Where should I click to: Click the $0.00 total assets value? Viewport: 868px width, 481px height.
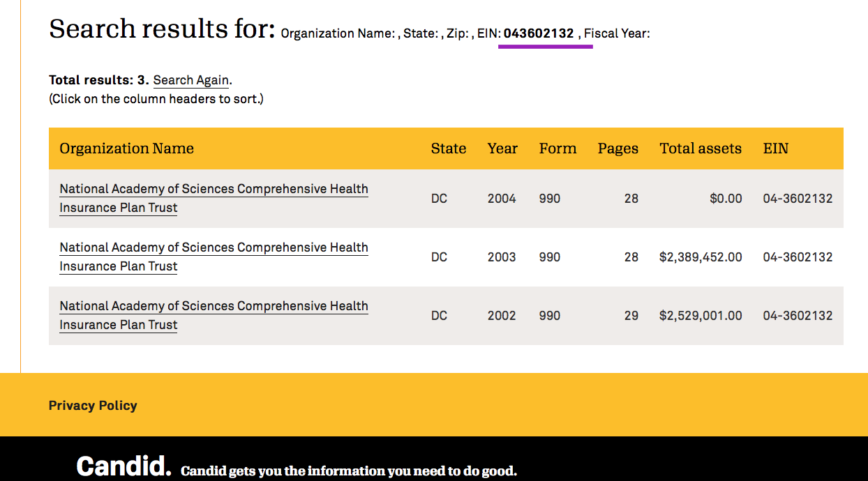726,199
